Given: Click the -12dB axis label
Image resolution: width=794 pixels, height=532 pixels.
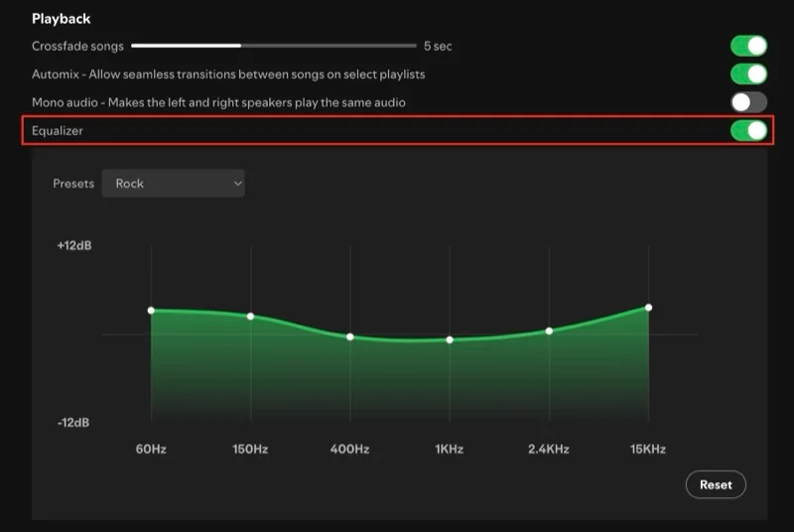Looking at the screenshot, I should (x=73, y=423).
